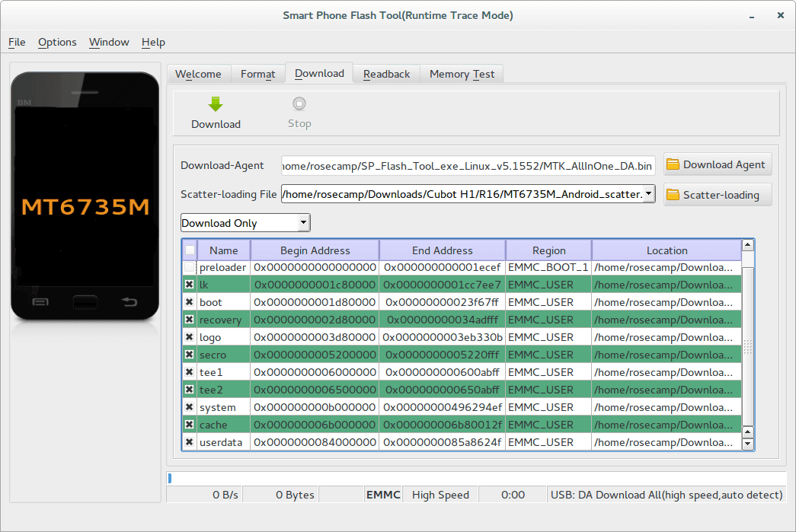Uncheck the recovery partition checkbox
The image size is (796, 532).
[190, 320]
